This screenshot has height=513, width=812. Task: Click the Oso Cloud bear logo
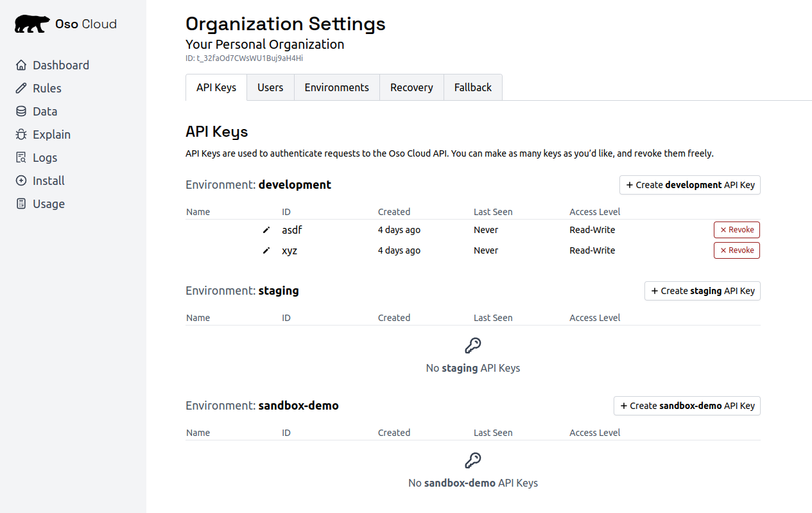coord(32,24)
